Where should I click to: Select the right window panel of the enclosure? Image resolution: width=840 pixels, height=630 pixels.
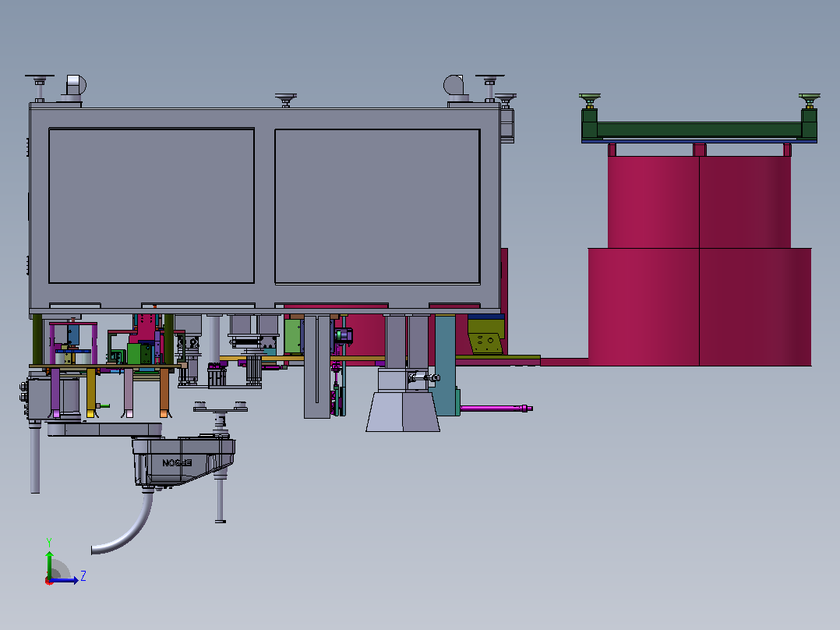click(377, 207)
